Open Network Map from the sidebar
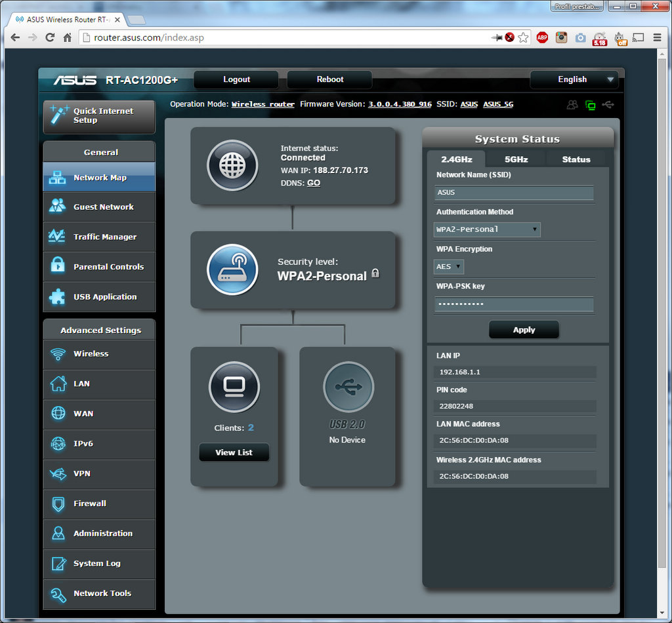 point(99,177)
